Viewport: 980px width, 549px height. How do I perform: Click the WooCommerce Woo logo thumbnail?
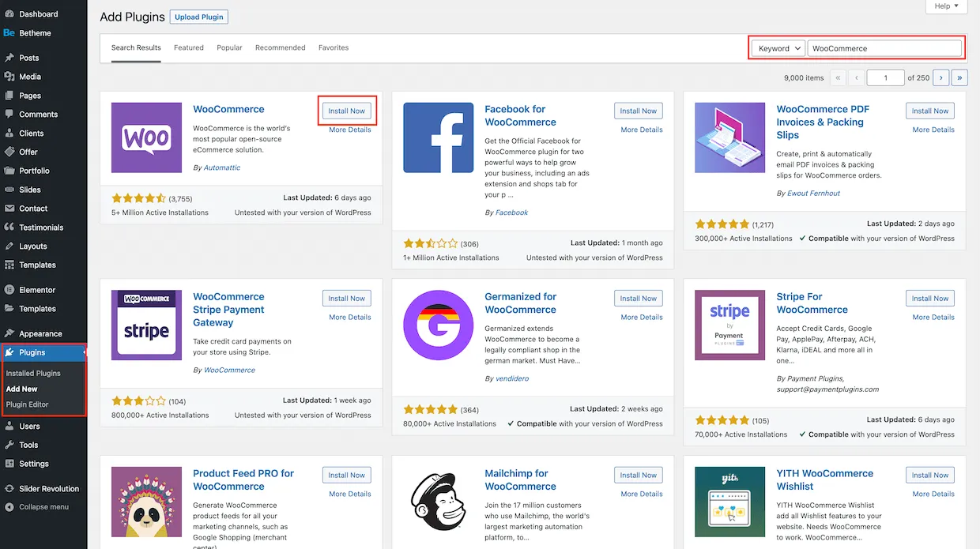pos(146,137)
